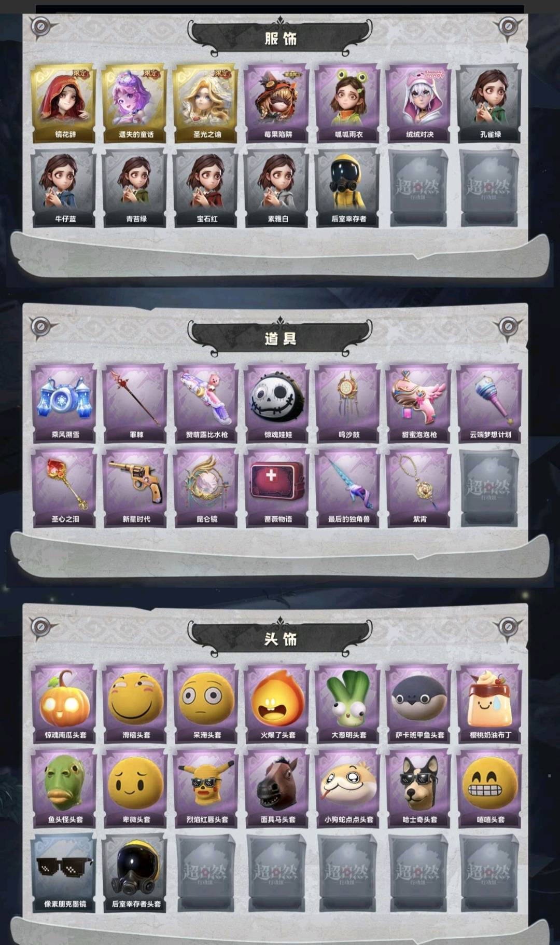Pick the 后室幸存者 yellow hazmat costume
The width and height of the screenshot is (560, 945).
348,188
